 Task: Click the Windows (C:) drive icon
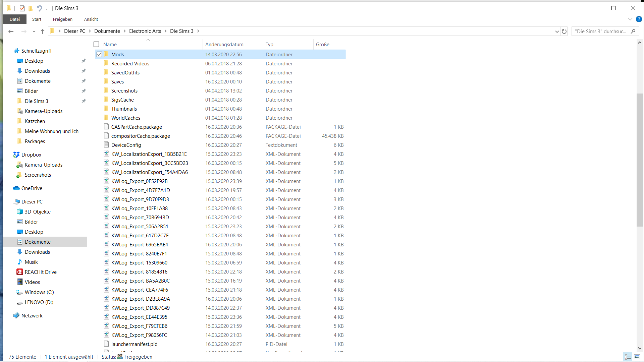coord(20,292)
